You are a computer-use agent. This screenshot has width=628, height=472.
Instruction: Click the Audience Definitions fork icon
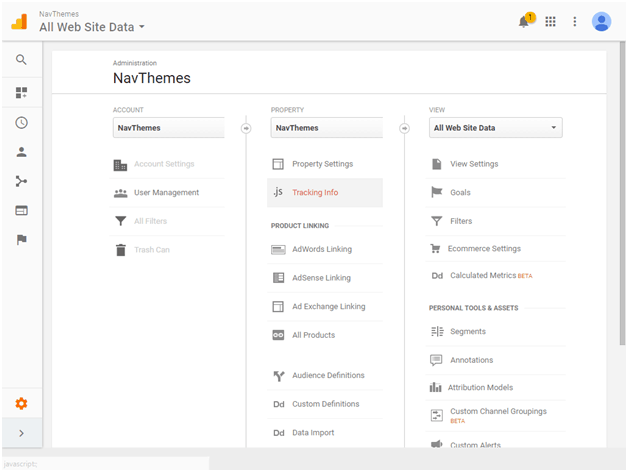(279, 376)
